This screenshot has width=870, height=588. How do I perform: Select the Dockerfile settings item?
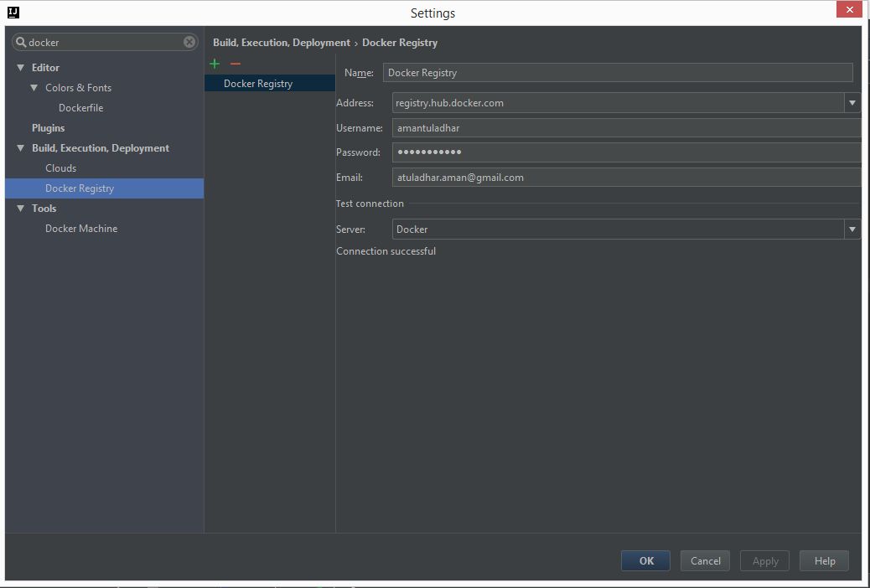pyautogui.click(x=81, y=107)
